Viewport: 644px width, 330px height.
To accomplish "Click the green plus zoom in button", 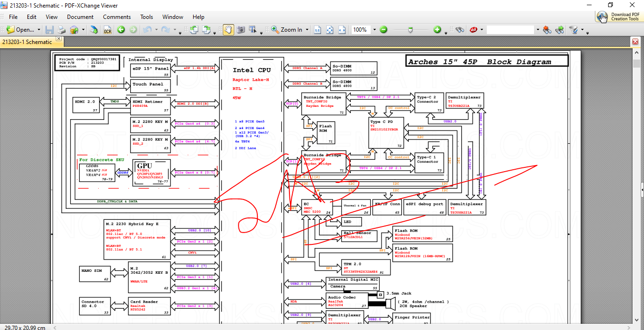I will click(437, 30).
